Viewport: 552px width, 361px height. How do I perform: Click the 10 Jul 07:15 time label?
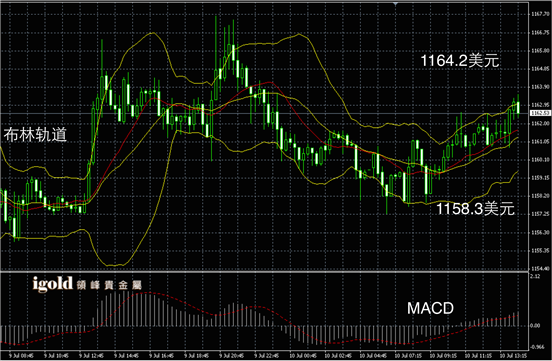pyautogui.click(x=408, y=356)
